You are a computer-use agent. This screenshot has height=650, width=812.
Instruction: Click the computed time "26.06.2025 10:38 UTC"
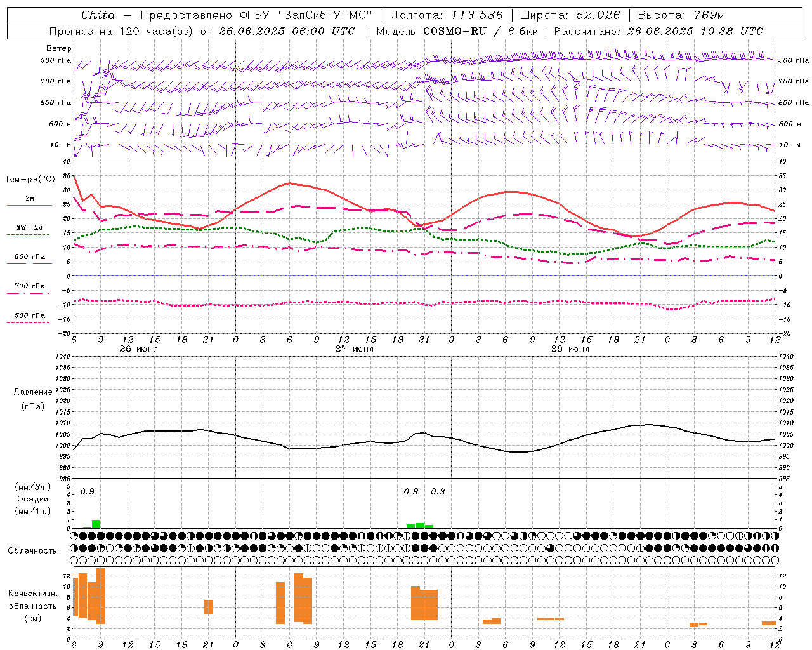695,31
